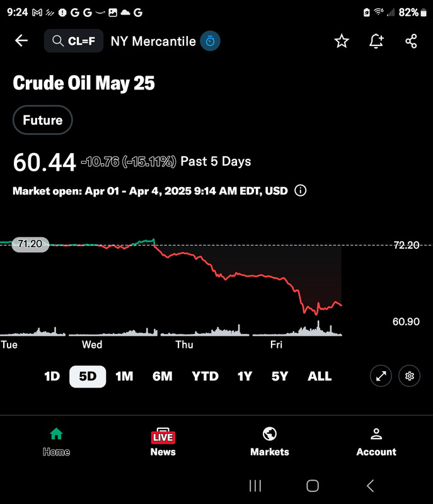Show year-to-date YTD chart
The height and width of the screenshot is (504, 433).
point(205,376)
